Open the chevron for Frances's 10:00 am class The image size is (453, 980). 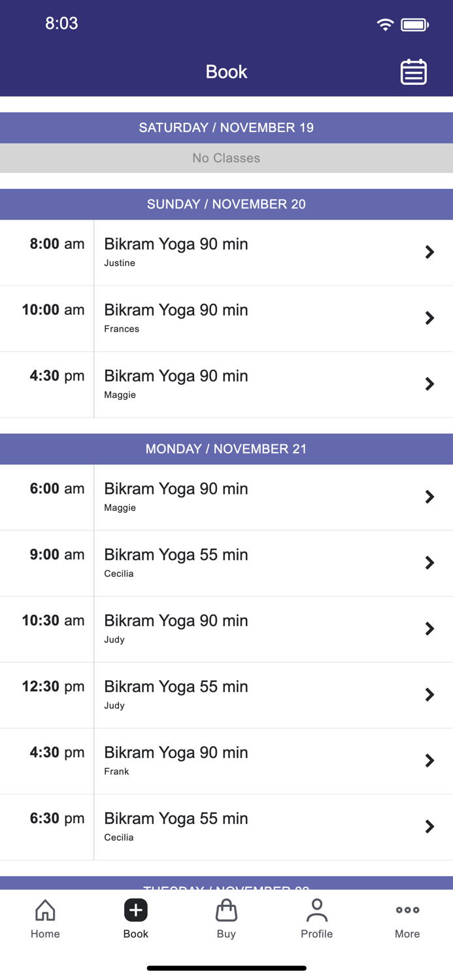click(430, 318)
